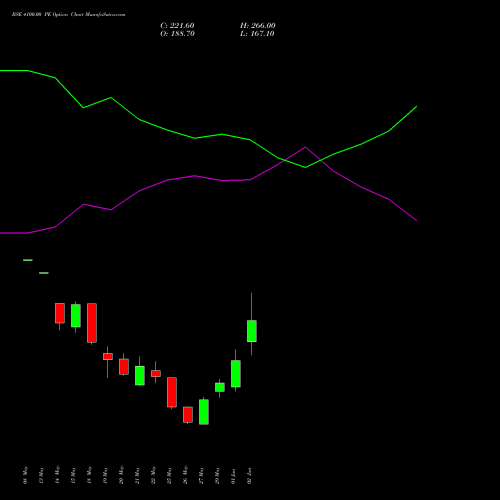500x500 pixels.
Task: Click the 08 May date label
Action: (26, 475)
